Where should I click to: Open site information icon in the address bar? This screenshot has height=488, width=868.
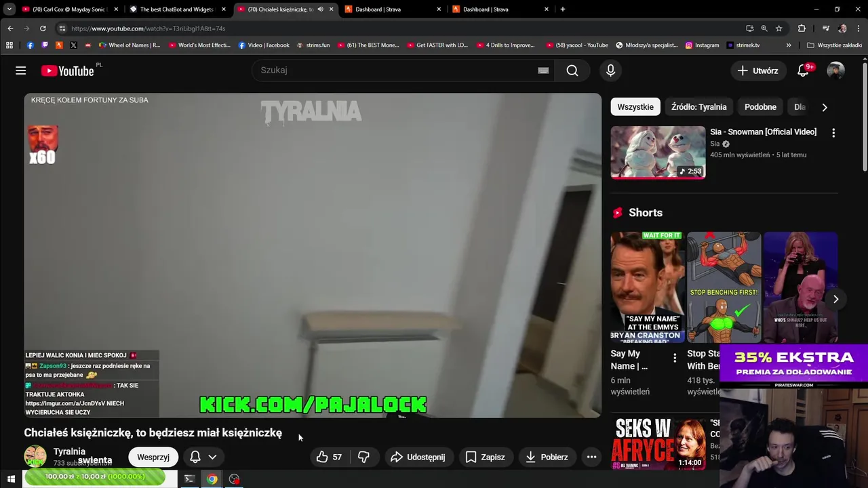[62, 28]
